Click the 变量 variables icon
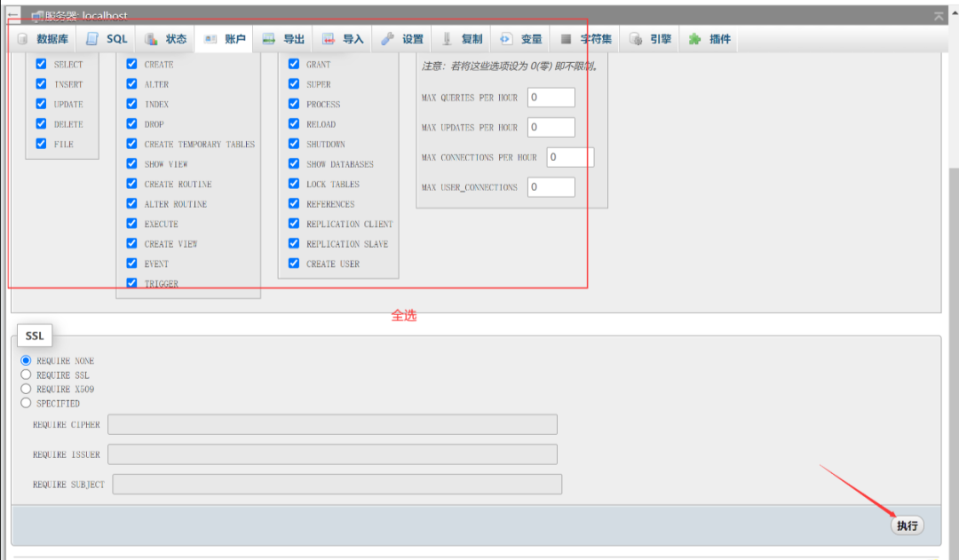Image resolution: width=959 pixels, height=560 pixels. [x=506, y=39]
